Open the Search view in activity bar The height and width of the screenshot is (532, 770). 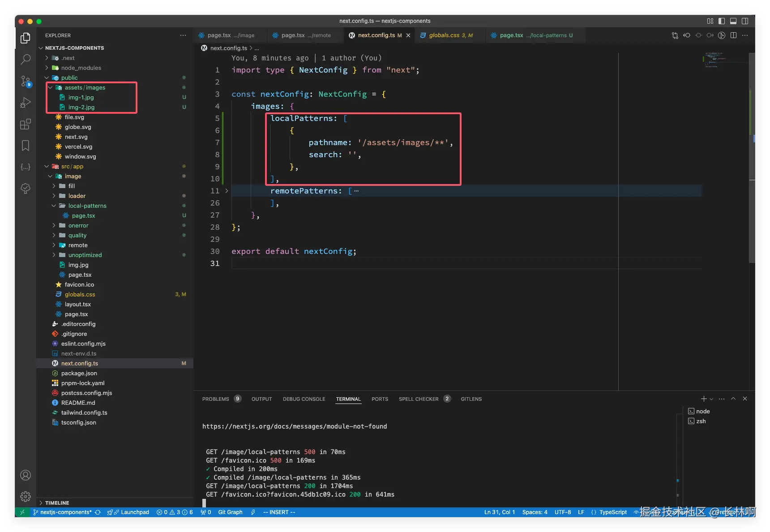click(x=26, y=59)
